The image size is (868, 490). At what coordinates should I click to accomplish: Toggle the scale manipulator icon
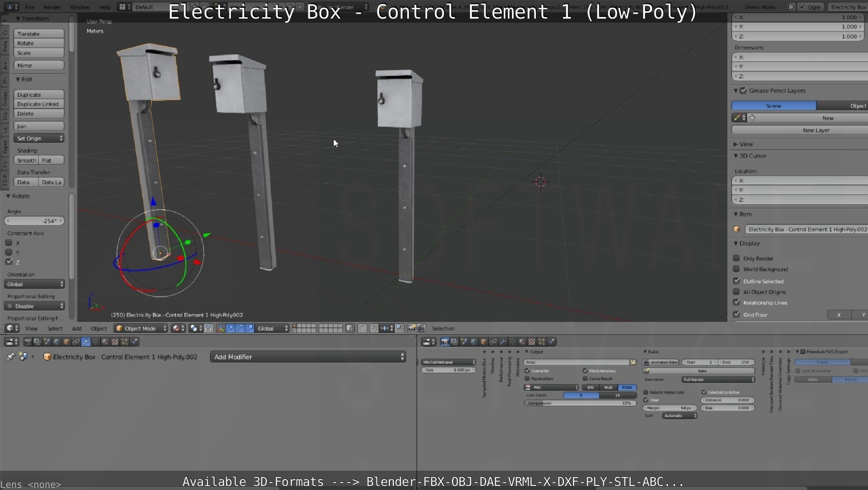coord(249,328)
